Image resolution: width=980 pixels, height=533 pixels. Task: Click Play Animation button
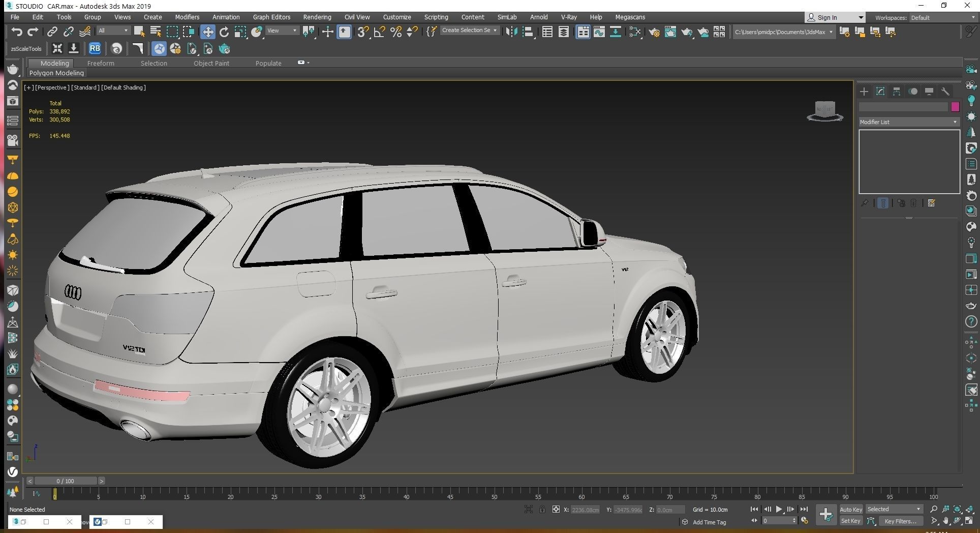tap(779, 509)
